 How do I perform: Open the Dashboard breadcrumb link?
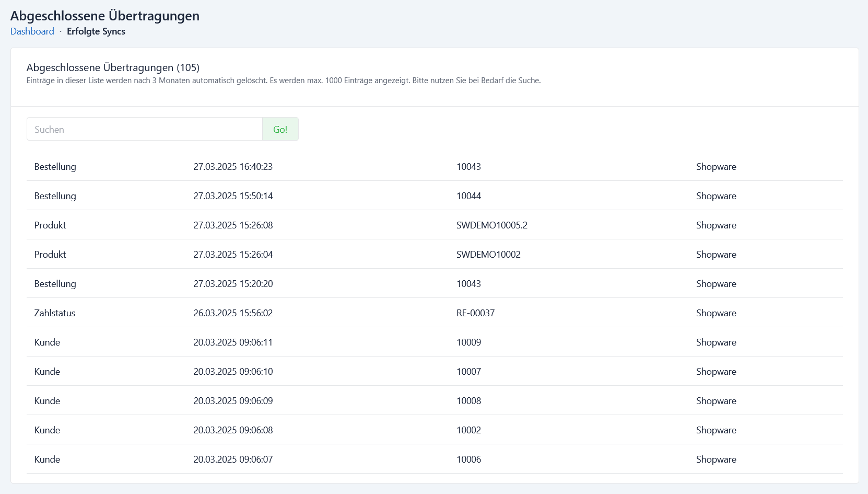[32, 31]
